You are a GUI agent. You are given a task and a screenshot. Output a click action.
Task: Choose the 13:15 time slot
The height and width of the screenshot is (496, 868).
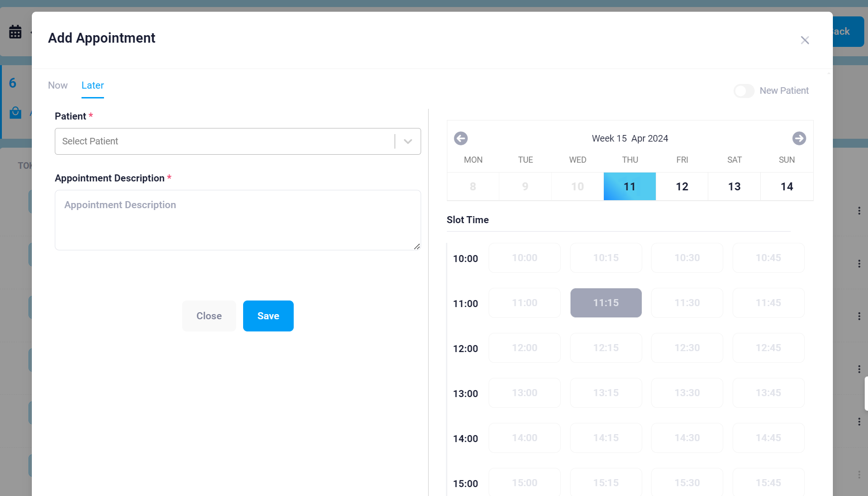[x=606, y=393]
